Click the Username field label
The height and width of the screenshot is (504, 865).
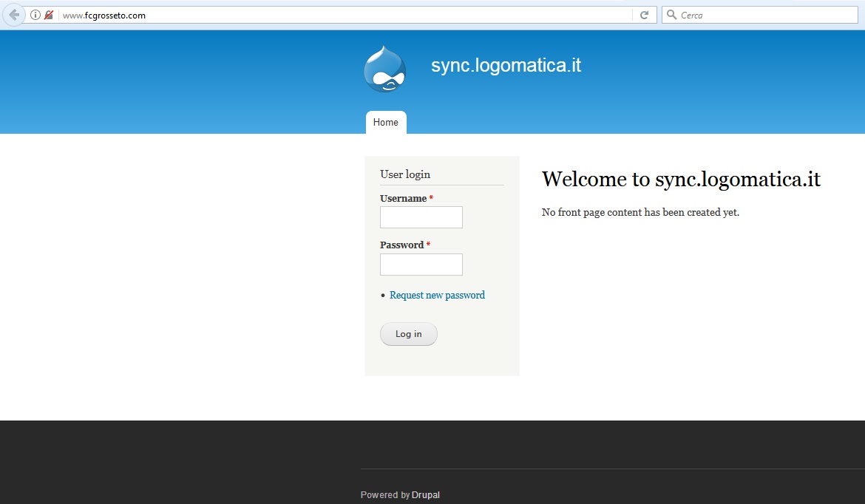403,198
